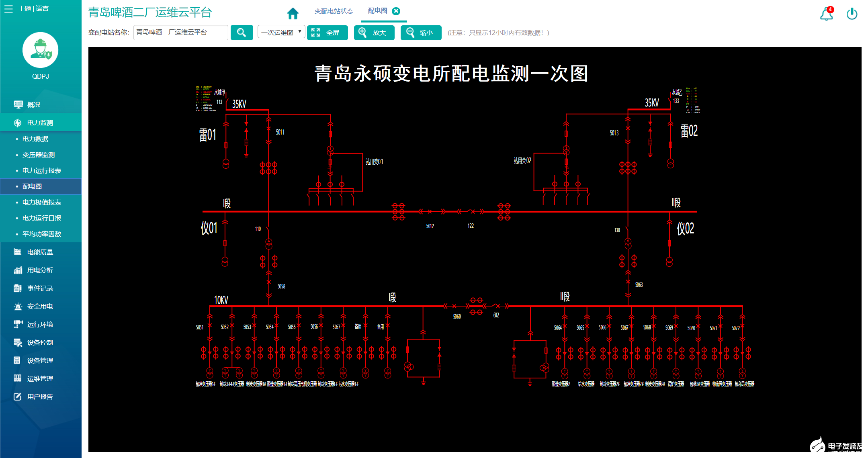The image size is (868, 458).
Task: Collapse the 电力监测 menu section
Action: 40,123
